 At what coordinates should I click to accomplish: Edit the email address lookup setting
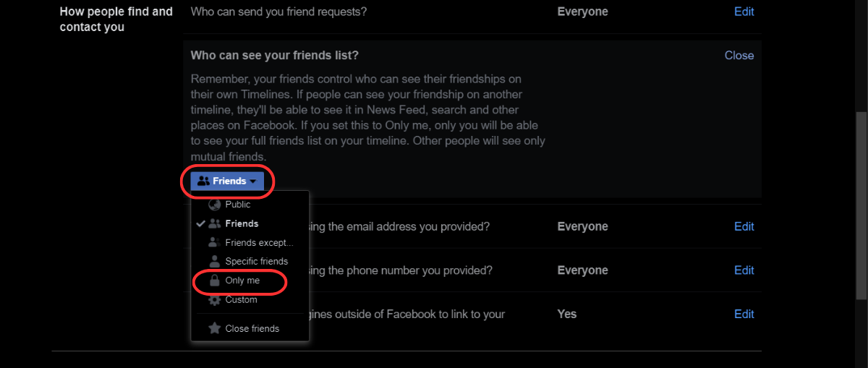[x=744, y=226]
